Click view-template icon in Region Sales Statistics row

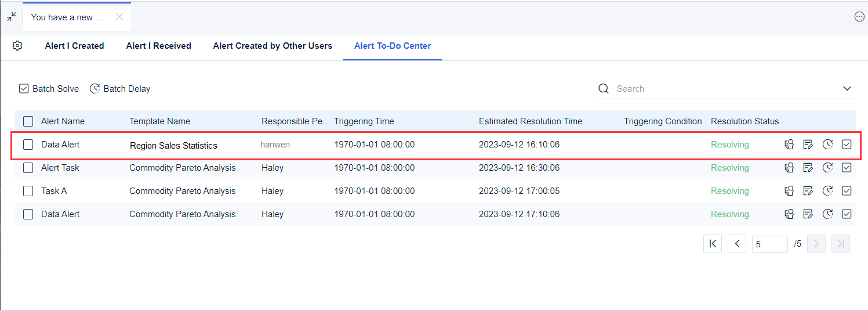point(789,145)
